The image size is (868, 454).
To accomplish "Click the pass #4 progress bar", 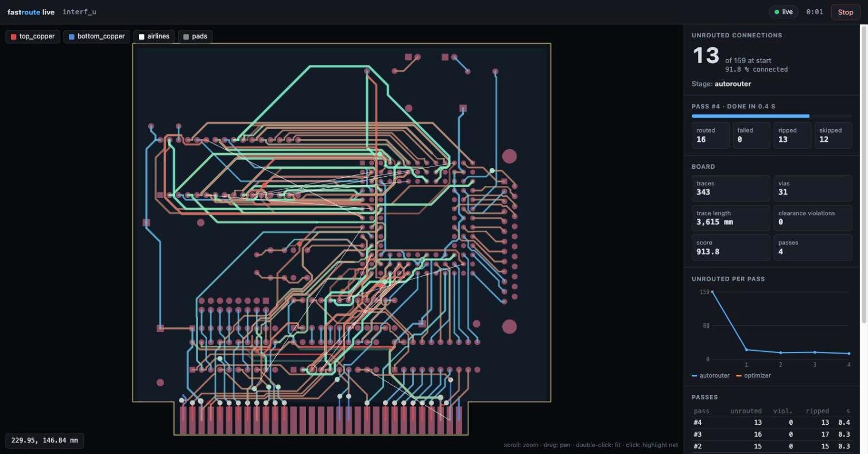I will tap(772, 117).
